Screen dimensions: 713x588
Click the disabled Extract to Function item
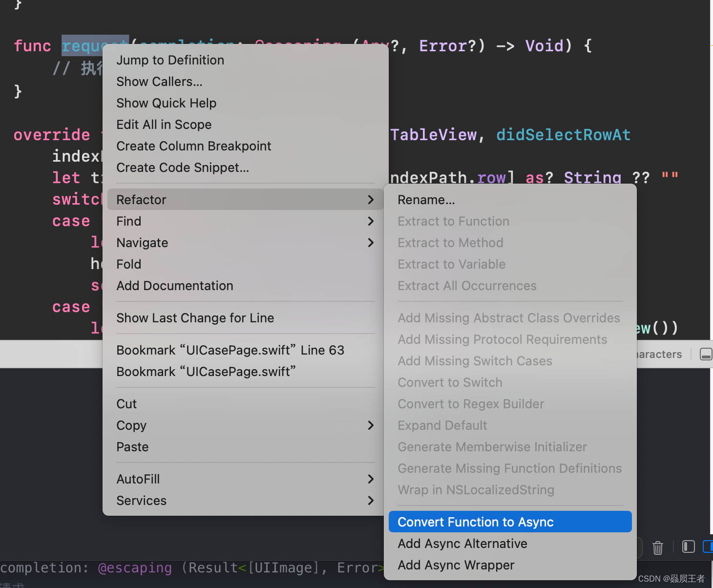(x=510, y=221)
